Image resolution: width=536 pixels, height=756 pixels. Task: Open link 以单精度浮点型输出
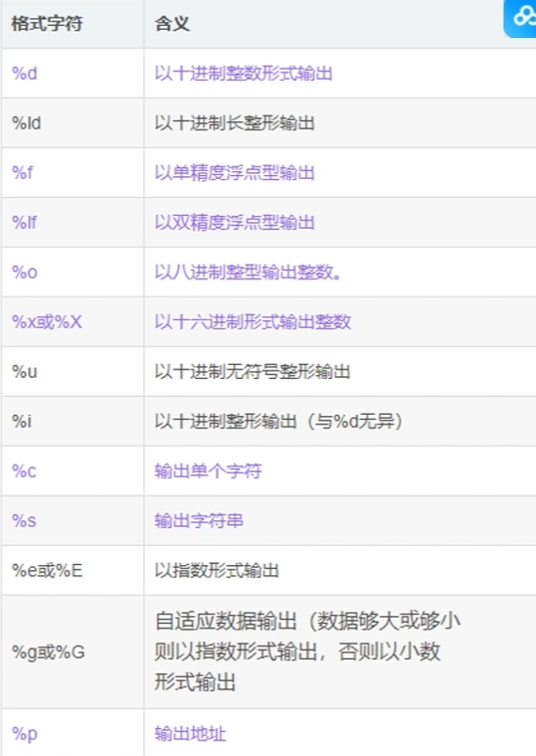(x=235, y=173)
